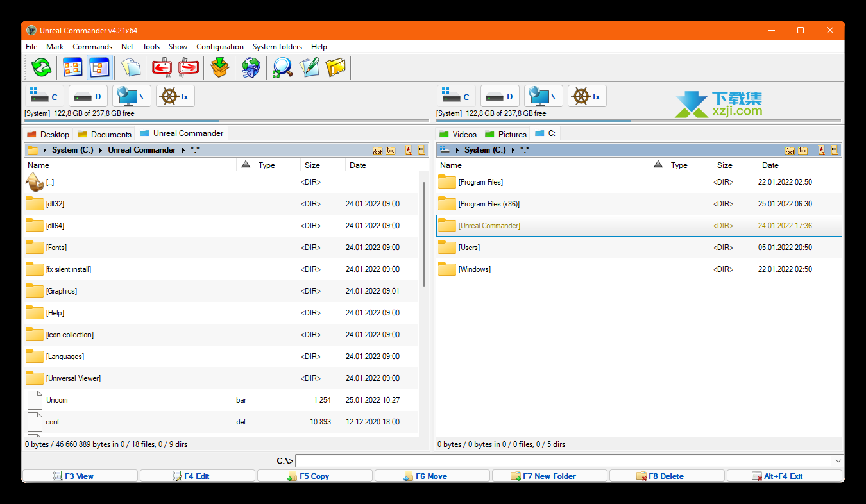The image size is (866, 504).
Task: Switch to the Documents tab
Action: pos(105,134)
